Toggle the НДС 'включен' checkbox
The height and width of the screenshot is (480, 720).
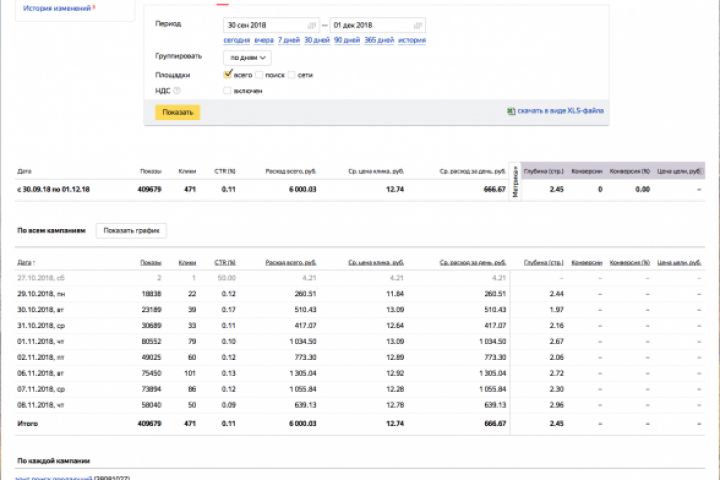[228, 91]
